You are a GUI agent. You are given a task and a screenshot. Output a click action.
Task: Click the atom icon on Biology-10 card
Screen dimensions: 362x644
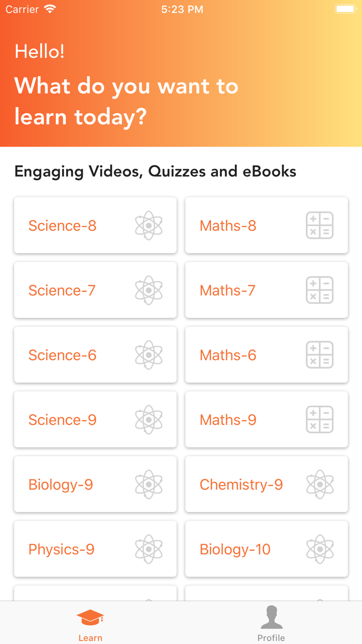point(320,549)
